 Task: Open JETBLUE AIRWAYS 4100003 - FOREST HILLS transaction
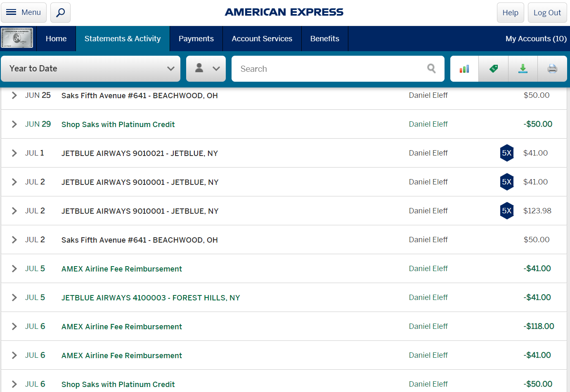pos(151,298)
